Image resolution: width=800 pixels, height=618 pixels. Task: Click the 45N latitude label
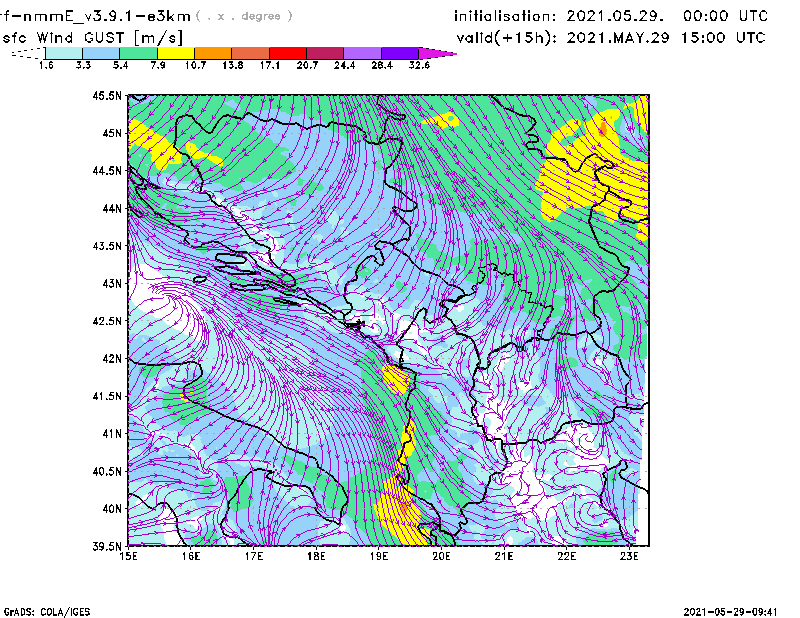tap(112, 133)
